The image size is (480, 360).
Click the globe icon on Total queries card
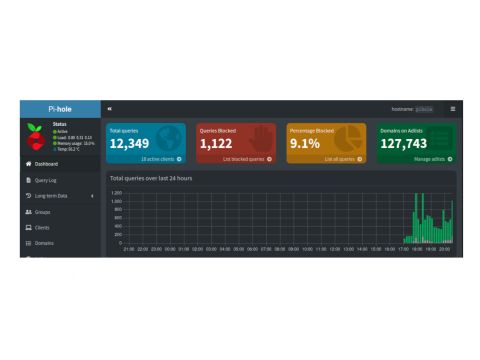coord(169,138)
